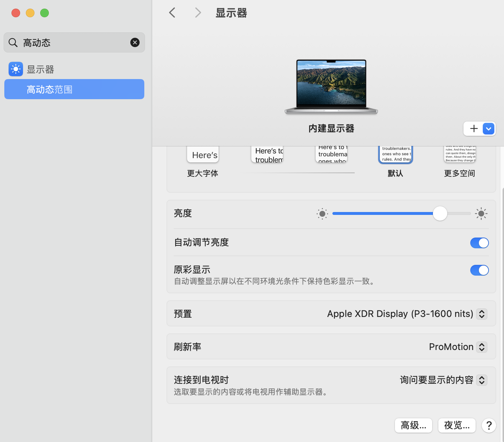Click the Displays sun icon in sidebar

[x=16, y=69]
